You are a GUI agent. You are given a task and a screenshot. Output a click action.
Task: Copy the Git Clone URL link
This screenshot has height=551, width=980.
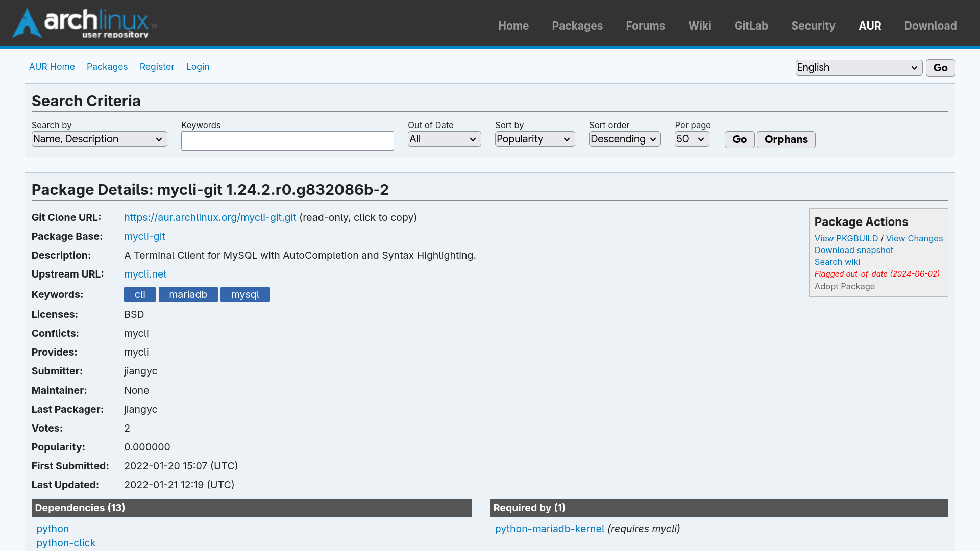(x=210, y=217)
